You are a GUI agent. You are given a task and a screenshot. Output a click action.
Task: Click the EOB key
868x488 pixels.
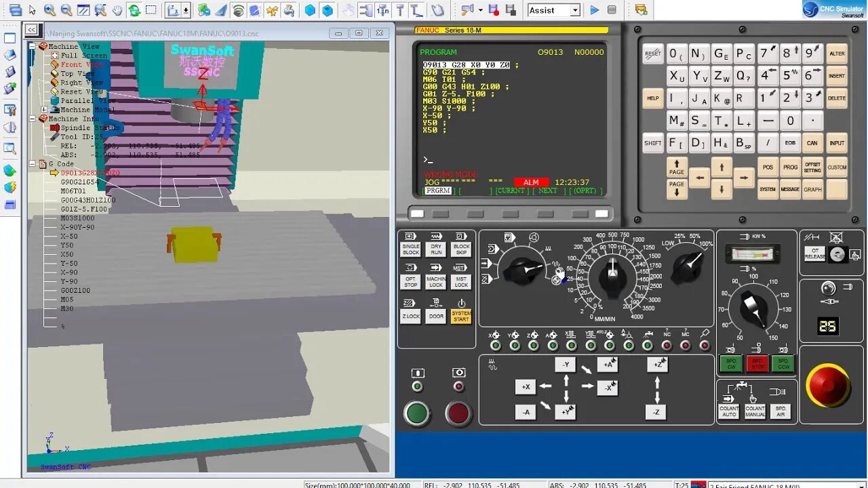pyautogui.click(x=790, y=143)
